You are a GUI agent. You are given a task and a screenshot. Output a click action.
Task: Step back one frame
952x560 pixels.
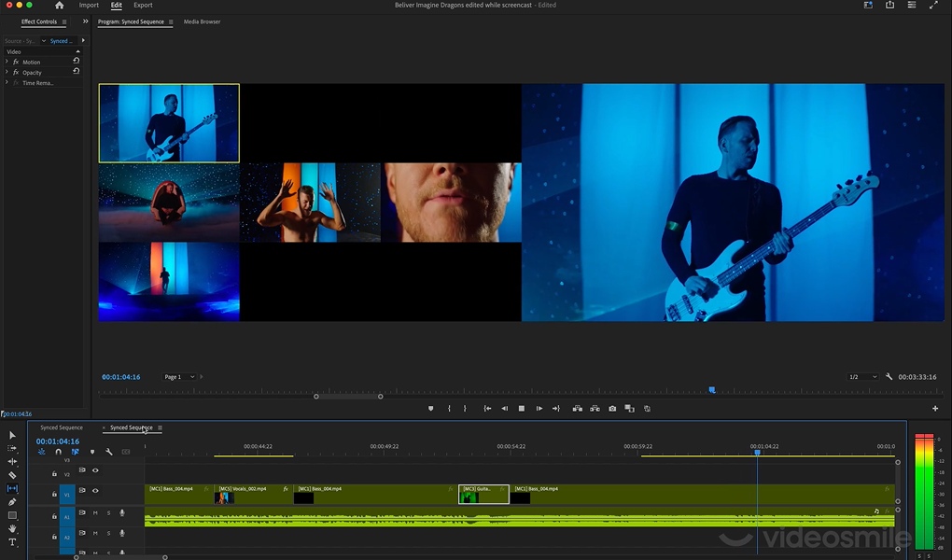(505, 409)
